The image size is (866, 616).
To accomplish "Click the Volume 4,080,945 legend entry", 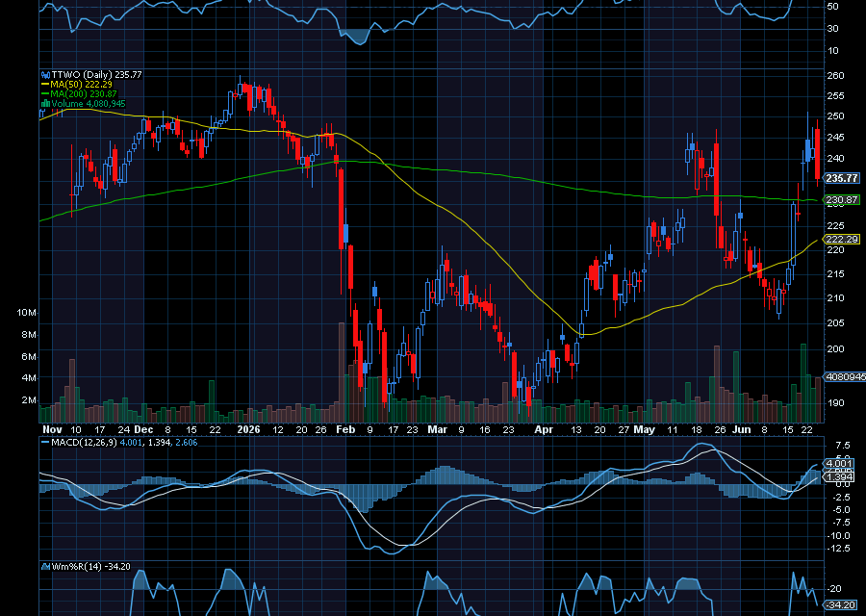I will [84, 104].
